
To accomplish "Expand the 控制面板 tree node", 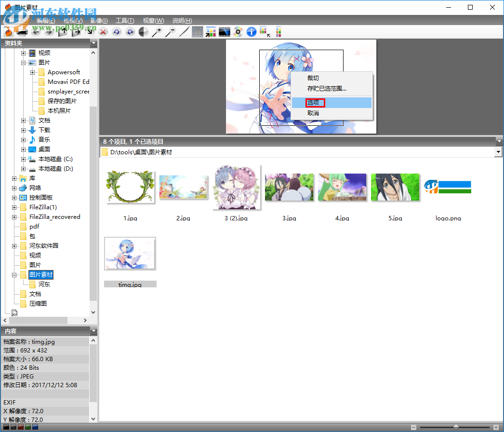I will coord(14,198).
